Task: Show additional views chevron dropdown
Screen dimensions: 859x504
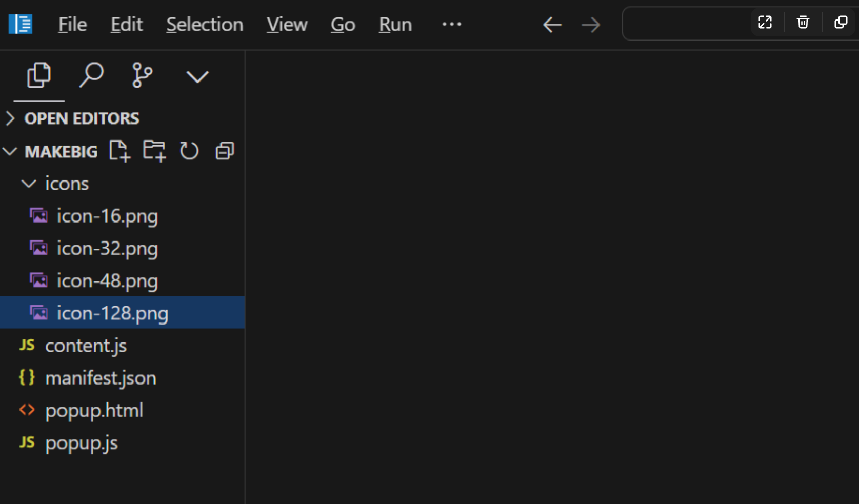Action: click(197, 77)
